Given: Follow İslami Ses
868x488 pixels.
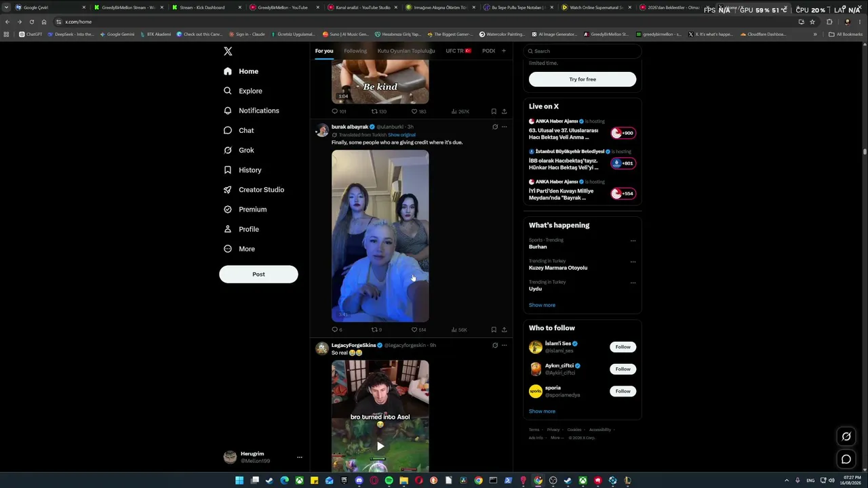Looking at the screenshot, I should (x=623, y=347).
